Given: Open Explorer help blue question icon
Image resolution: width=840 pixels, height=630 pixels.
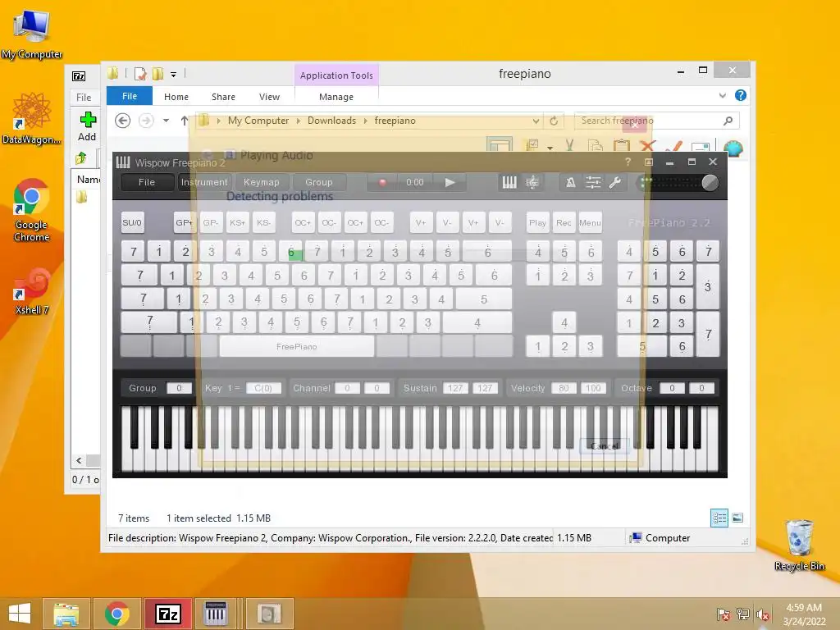Looking at the screenshot, I should 741,95.
